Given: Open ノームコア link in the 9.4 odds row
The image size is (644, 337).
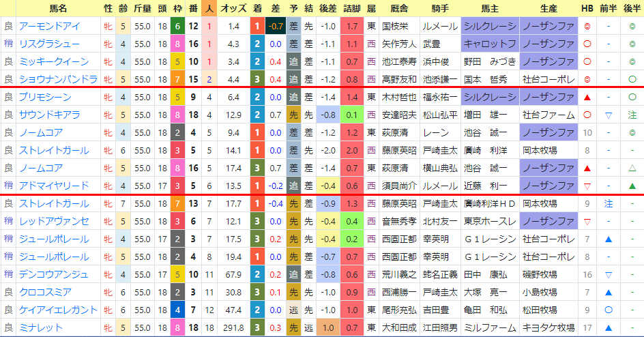Looking at the screenshot, I should pyautogui.click(x=41, y=132).
